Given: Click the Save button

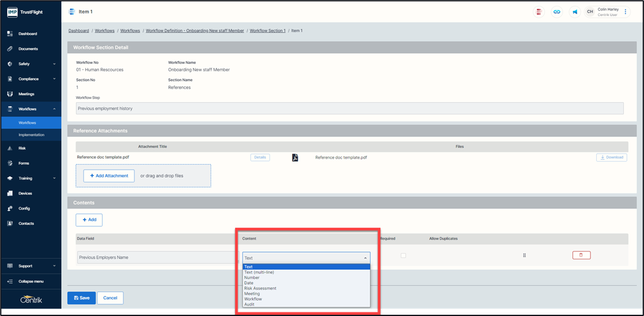Looking at the screenshot, I should pos(81,298).
